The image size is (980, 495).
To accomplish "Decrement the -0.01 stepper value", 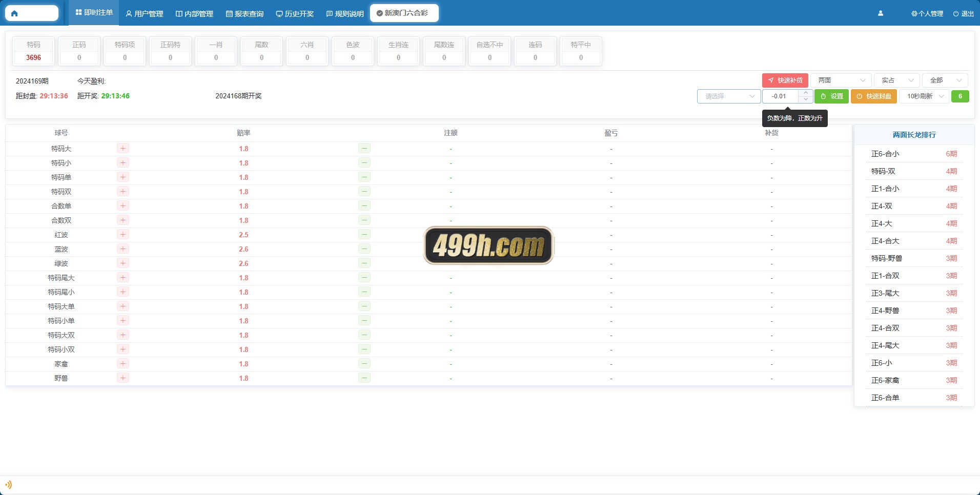I will (x=806, y=99).
